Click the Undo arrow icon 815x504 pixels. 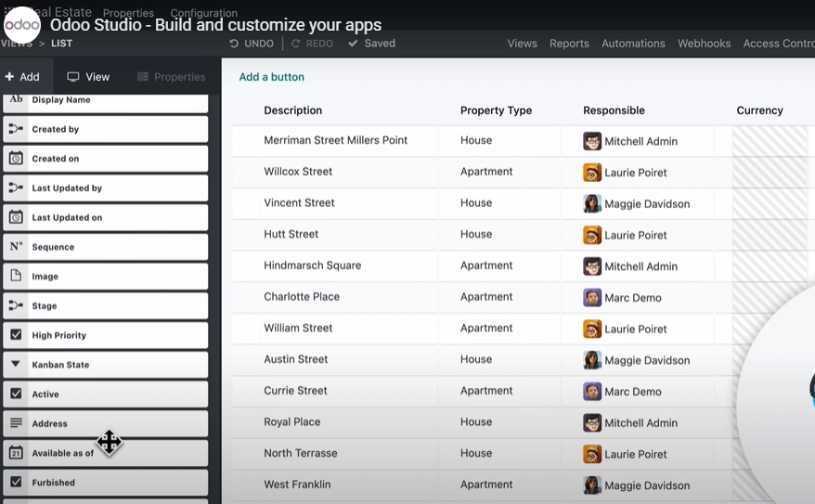pos(234,44)
